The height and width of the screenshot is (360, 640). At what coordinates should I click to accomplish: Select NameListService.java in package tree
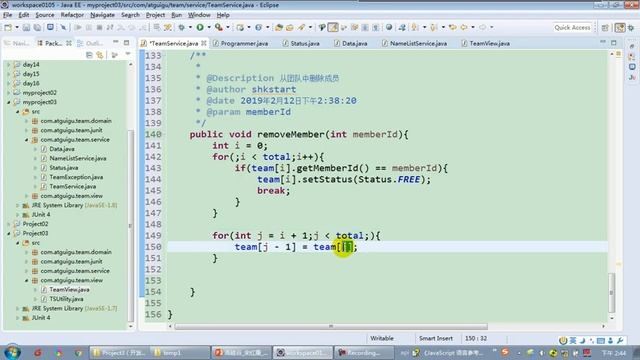[x=78, y=158]
